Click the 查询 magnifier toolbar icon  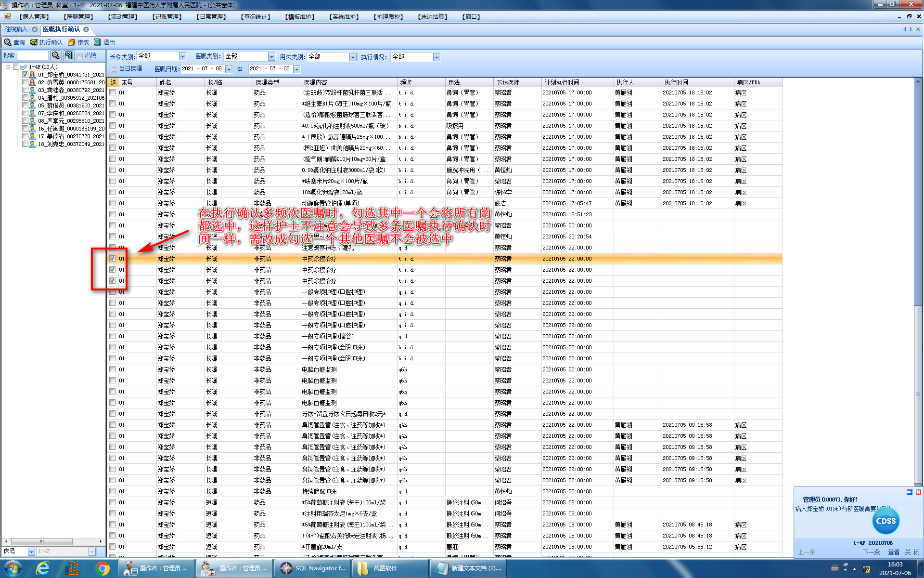[8, 42]
